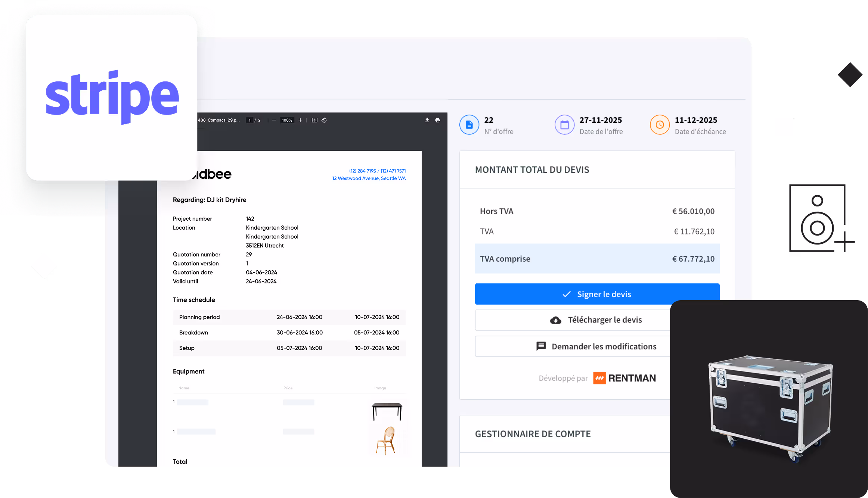
Task: Select the TVA comprise total row
Action: [597, 259]
